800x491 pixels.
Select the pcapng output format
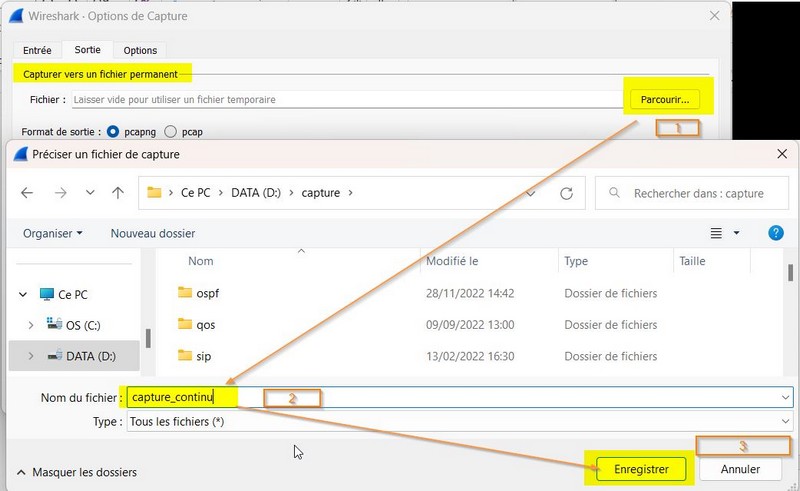coord(113,131)
